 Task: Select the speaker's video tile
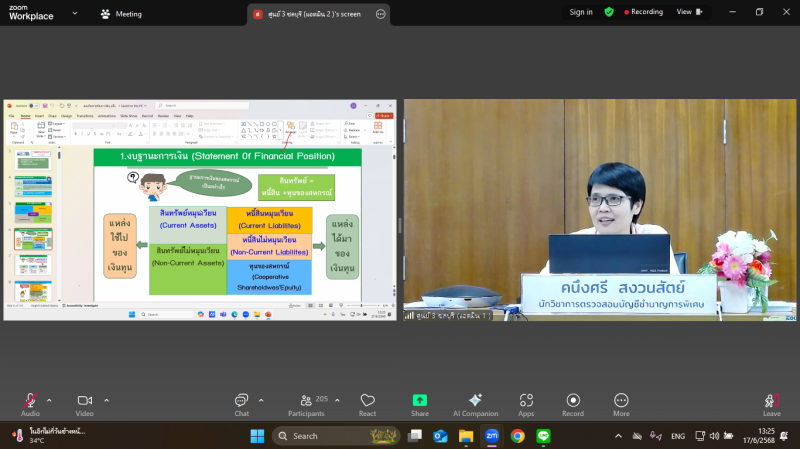(x=600, y=210)
